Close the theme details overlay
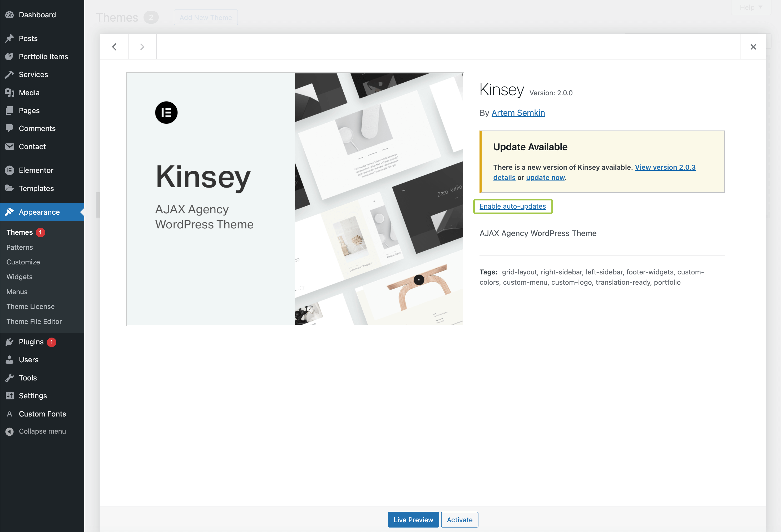The image size is (781, 532). (x=753, y=47)
